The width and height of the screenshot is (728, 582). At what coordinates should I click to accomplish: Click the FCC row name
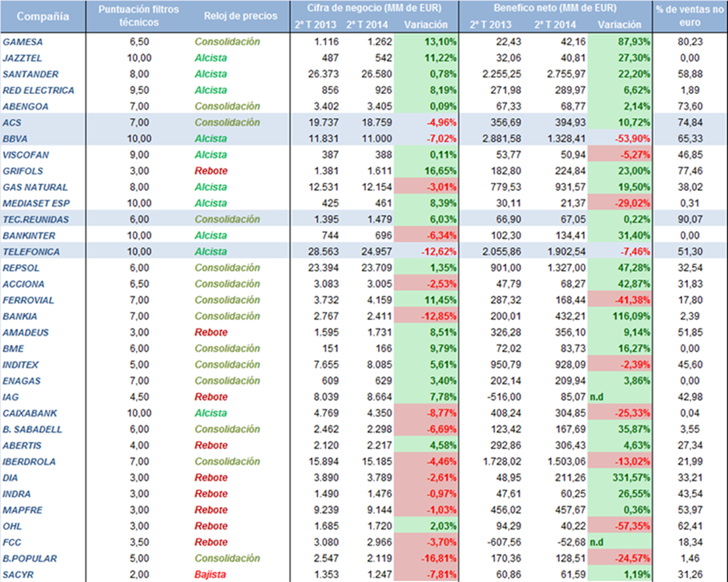click(x=12, y=542)
